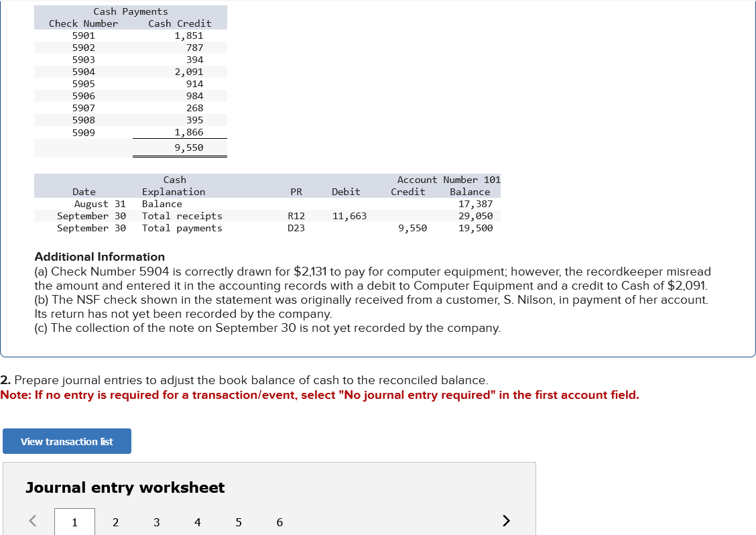Open the View transaction list button
The image size is (756, 535).
pos(67,441)
